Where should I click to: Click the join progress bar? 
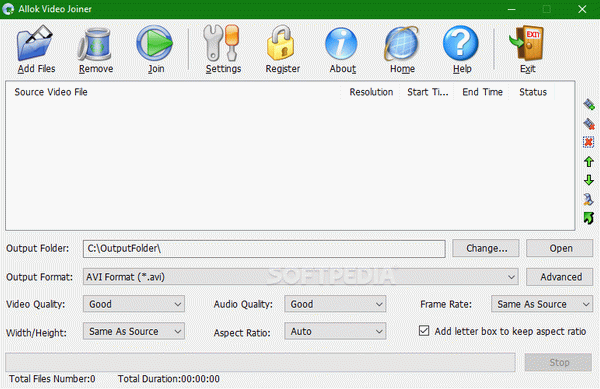coord(260,362)
